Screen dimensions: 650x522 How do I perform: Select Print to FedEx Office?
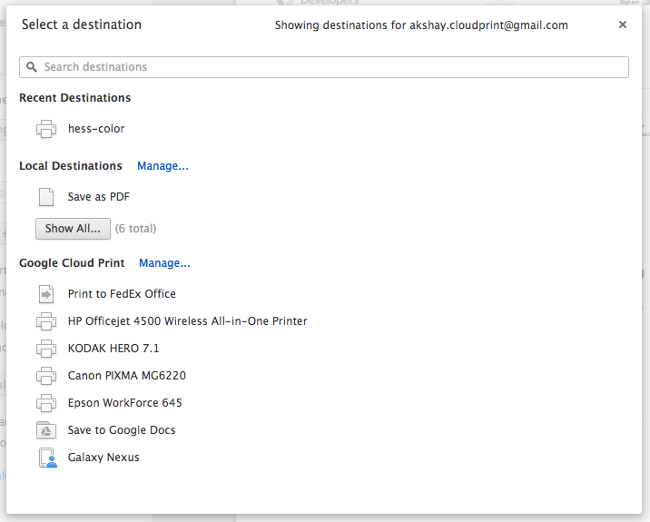pyautogui.click(x=122, y=294)
